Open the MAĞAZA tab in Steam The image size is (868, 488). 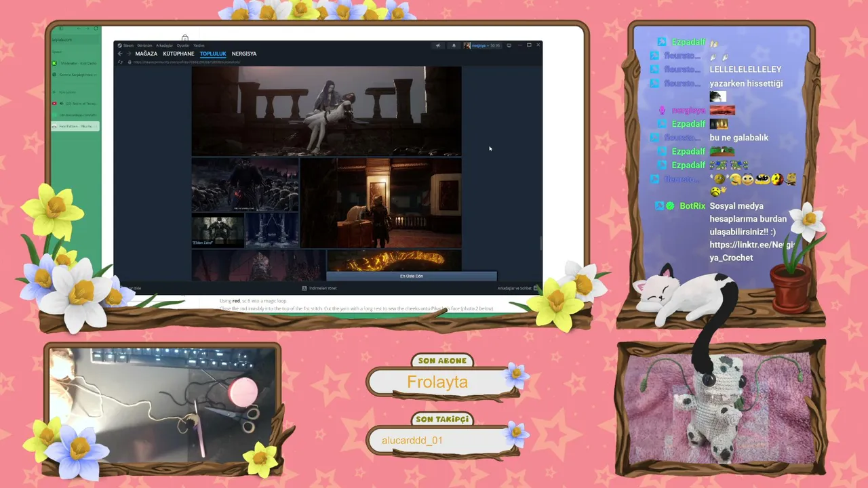tap(146, 54)
